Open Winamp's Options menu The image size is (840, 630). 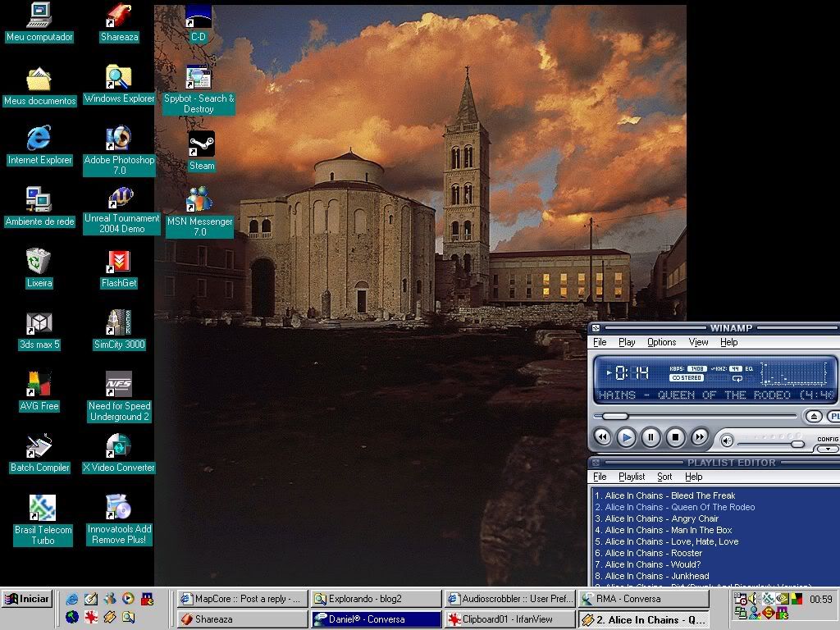click(x=661, y=342)
